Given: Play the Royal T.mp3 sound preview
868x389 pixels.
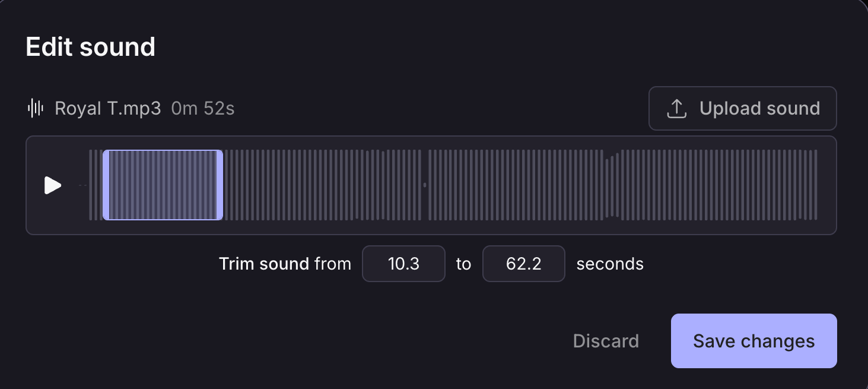Looking at the screenshot, I should click(x=53, y=185).
